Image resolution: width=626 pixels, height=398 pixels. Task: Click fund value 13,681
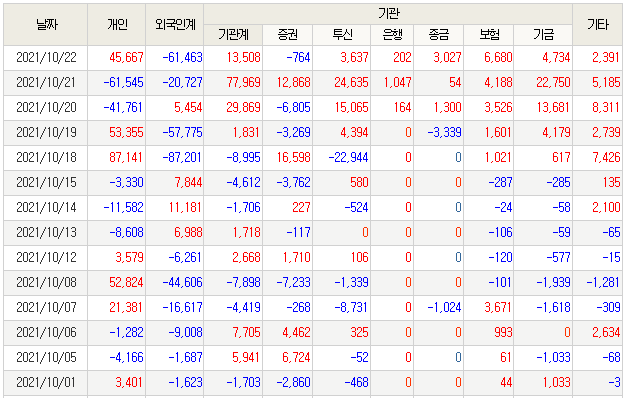[x=553, y=107]
